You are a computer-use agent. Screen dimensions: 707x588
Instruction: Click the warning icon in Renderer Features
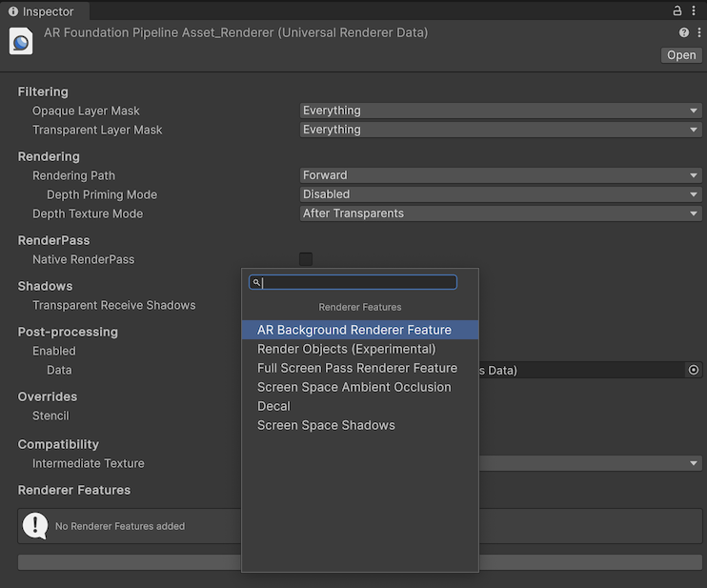tap(35, 525)
